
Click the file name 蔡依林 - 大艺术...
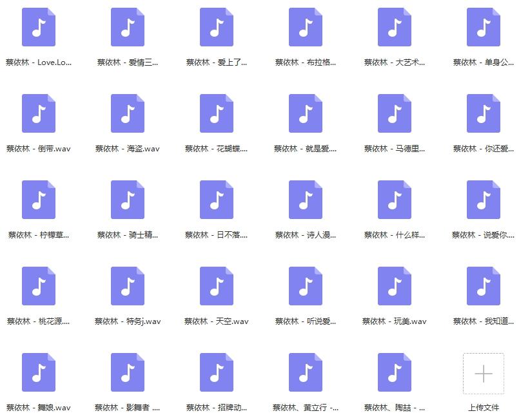395,62
